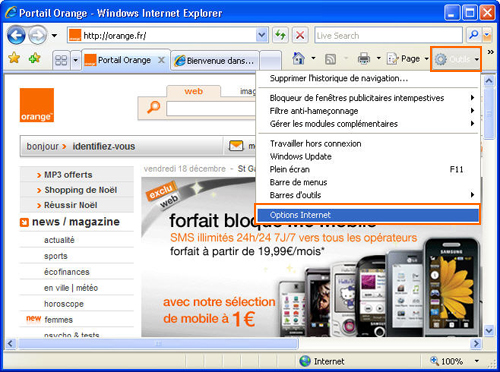Screen dimensions: 500x372
Task: Click the Orange search magnifier icon
Action: [x=153, y=108]
